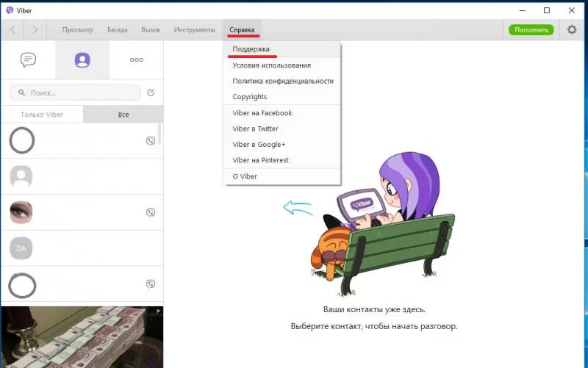Click the ad corner play marker
Viewport: 588px width, 368px height.
coord(159,311)
